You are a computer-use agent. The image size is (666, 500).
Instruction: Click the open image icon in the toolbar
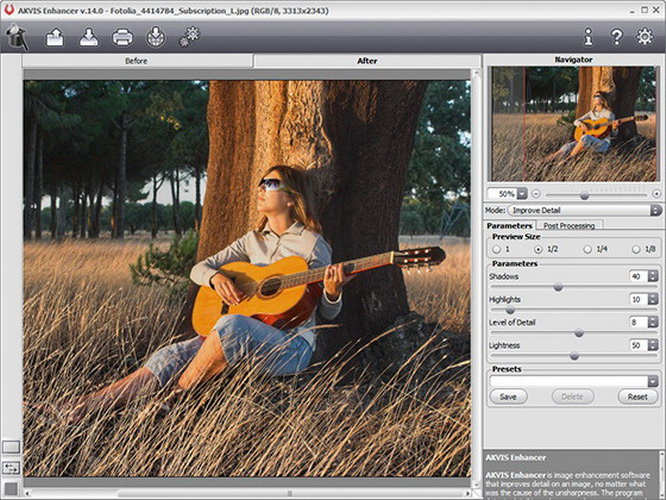tap(53, 38)
